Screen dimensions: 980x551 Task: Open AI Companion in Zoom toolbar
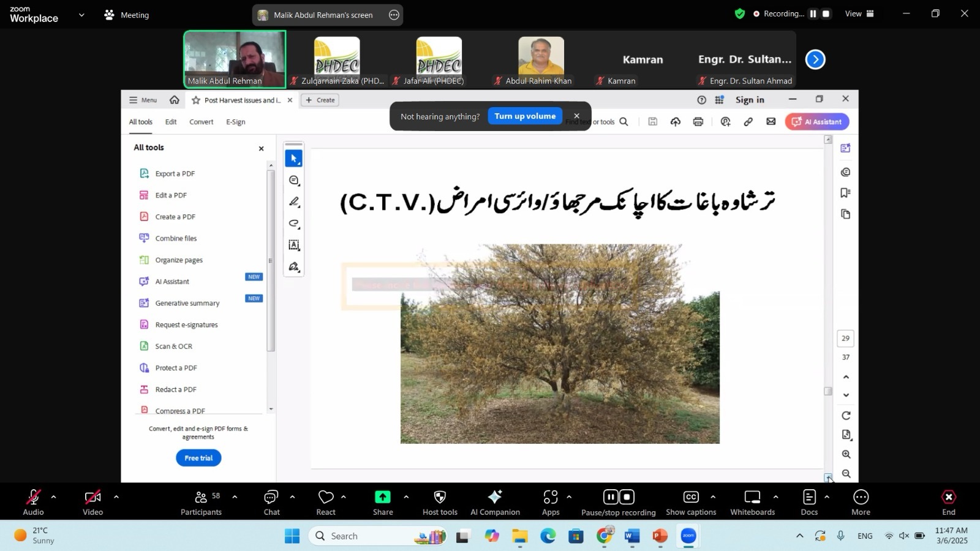click(x=495, y=497)
